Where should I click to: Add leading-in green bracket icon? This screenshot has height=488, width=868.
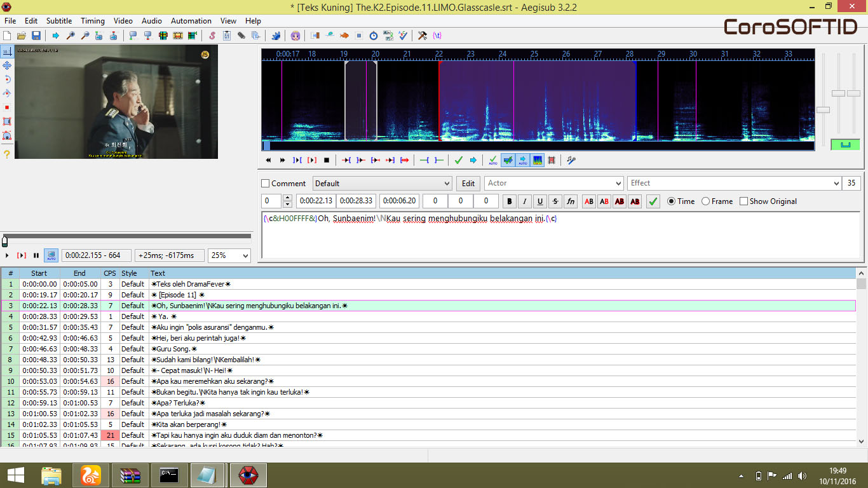point(424,160)
